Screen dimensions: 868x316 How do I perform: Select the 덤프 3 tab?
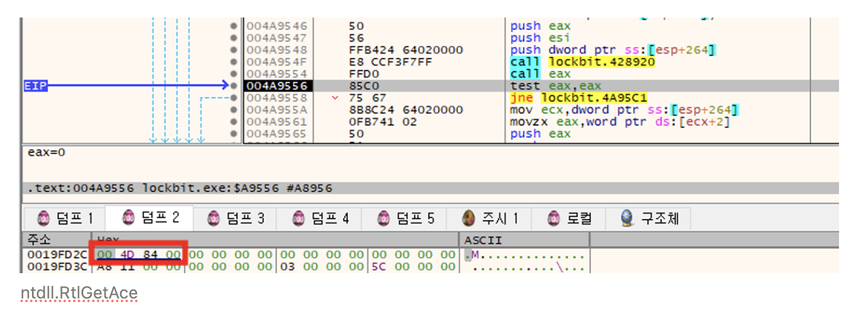[235, 218]
